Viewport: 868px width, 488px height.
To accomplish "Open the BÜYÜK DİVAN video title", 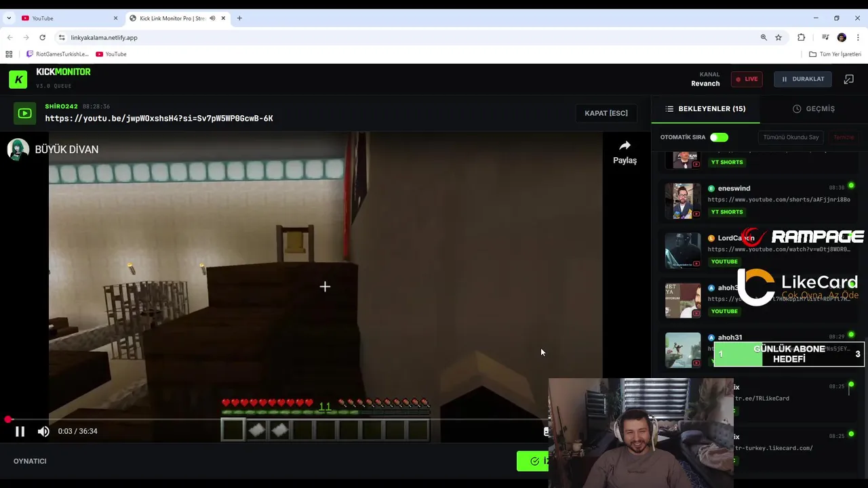I will (66, 149).
